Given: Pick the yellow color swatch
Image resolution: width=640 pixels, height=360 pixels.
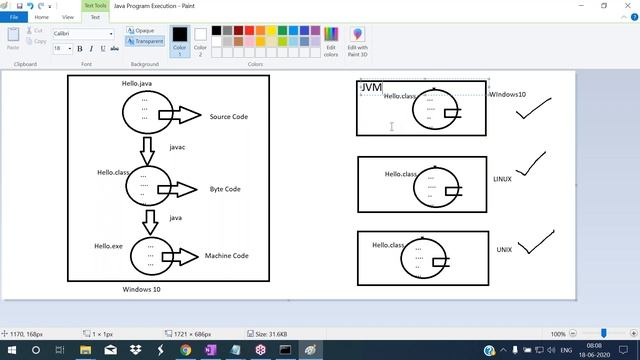Looking at the screenshot, I should tap(271, 30).
